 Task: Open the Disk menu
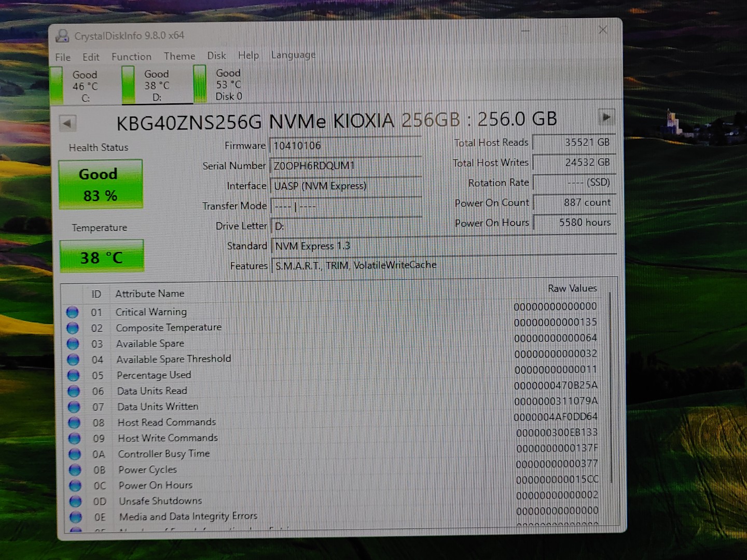coord(216,55)
